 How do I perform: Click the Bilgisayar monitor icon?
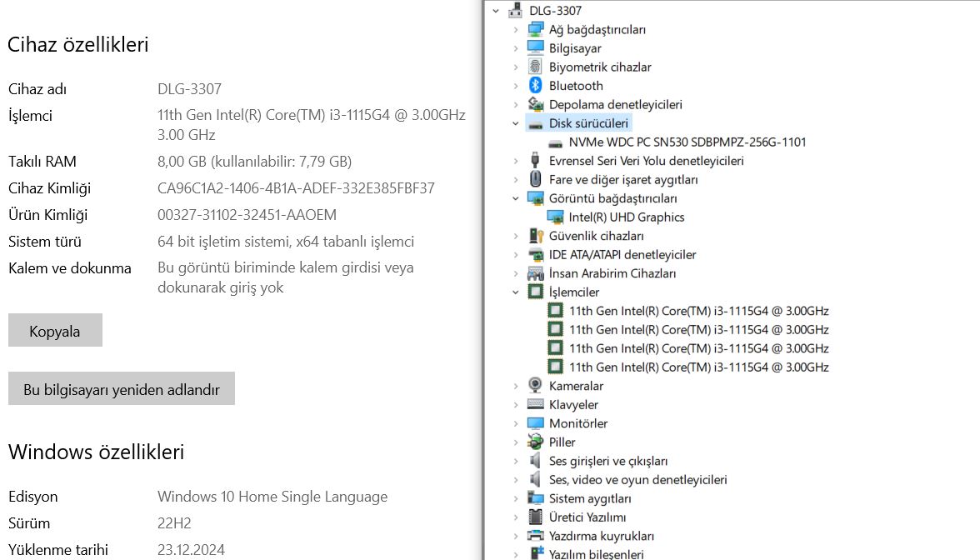coord(536,48)
